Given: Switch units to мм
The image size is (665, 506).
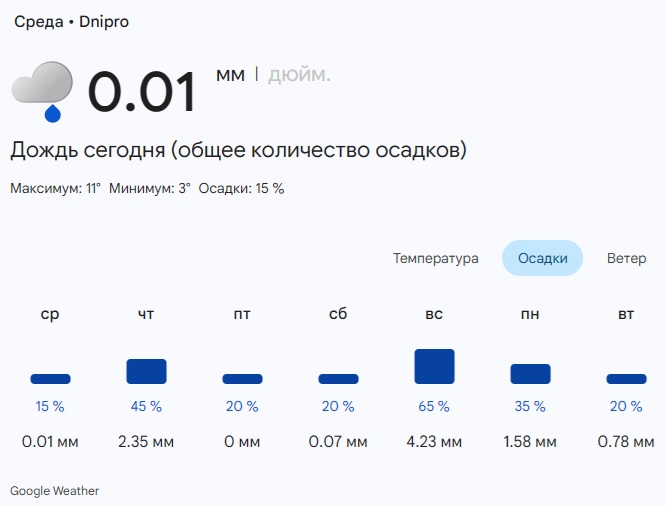Looking at the screenshot, I should coord(230,75).
